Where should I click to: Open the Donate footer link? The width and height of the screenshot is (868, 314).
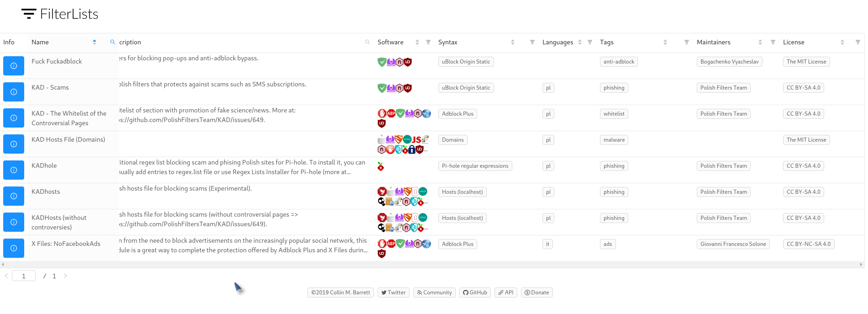point(537,293)
